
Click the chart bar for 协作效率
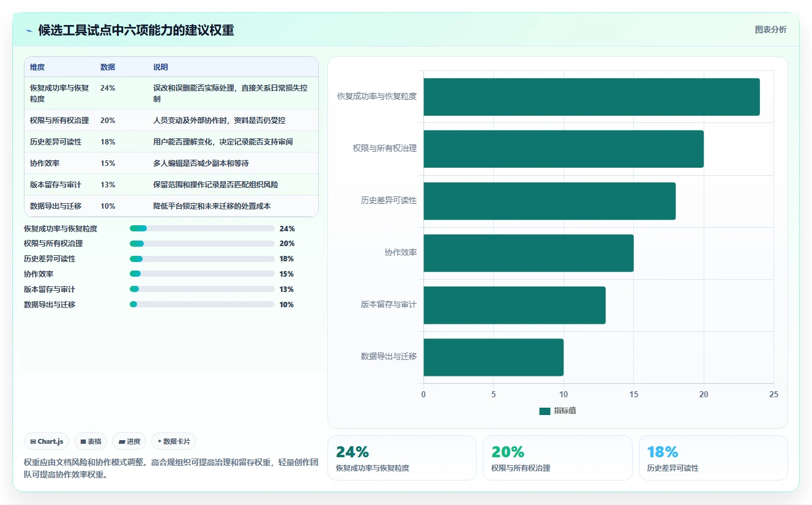[529, 253]
